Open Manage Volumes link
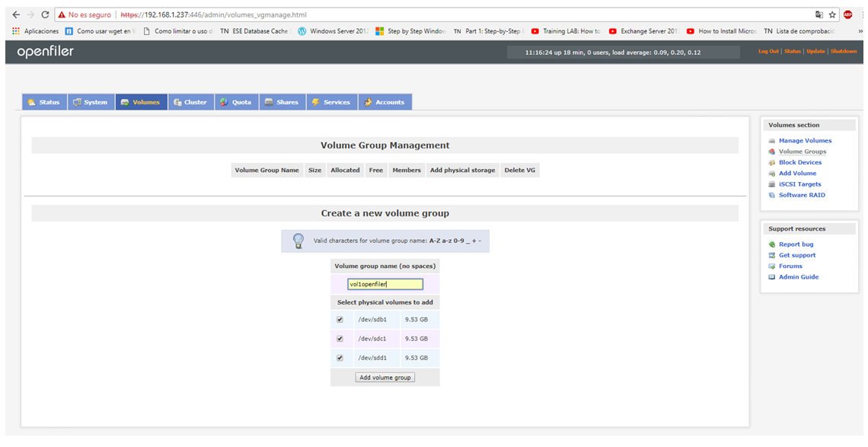The image size is (868, 447). coord(805,141)
